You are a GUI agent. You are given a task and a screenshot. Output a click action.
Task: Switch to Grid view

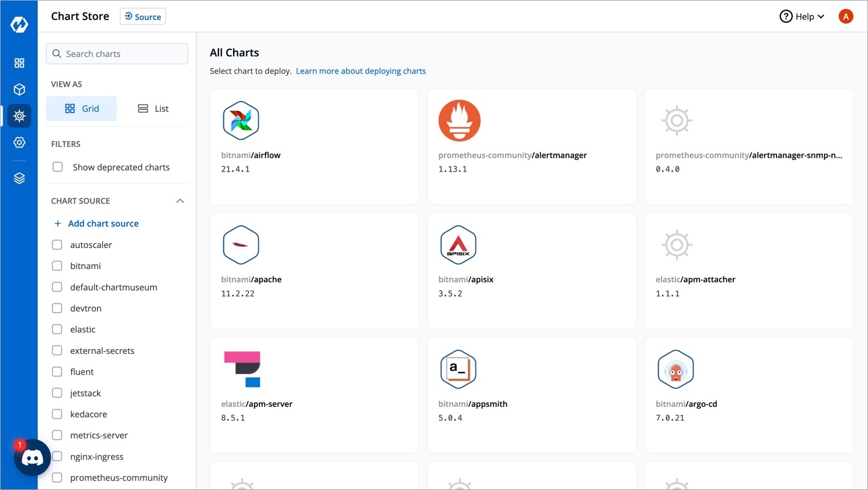pyautogui.click(x=82, y=109)
